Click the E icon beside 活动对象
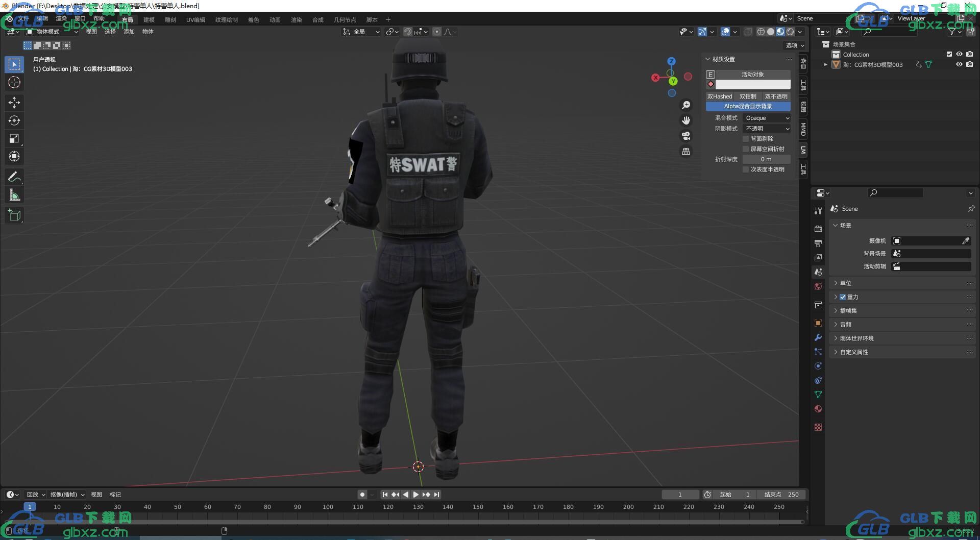The image size is (980, 540). point(710,75)
